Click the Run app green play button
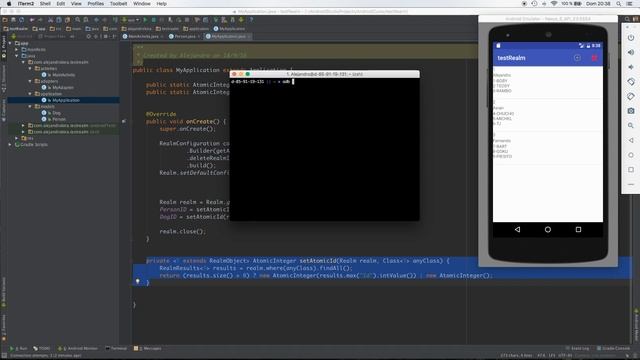The width and height of the screenshot is (640, 360). click(x=145, y=20)
